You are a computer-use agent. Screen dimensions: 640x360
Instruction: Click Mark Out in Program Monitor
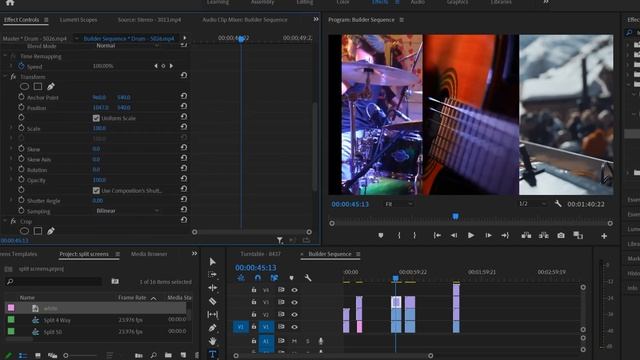414,236
